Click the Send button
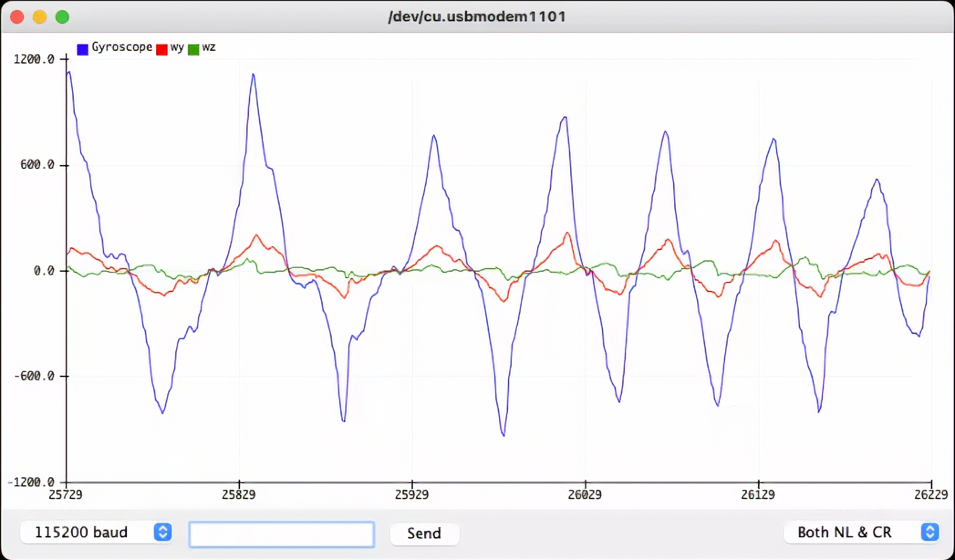The image size is (955, 560). point(424,533)
